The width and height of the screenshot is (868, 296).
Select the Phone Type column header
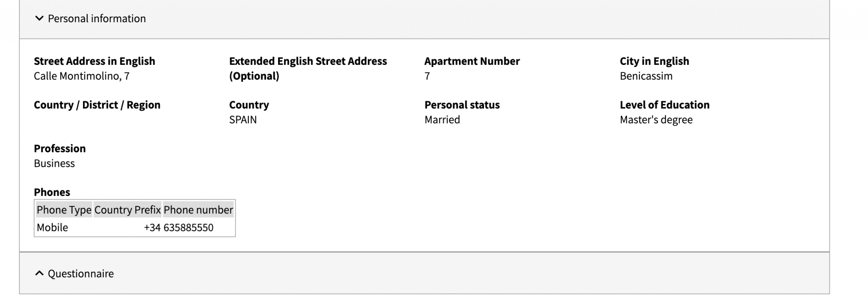pos(64,210)
